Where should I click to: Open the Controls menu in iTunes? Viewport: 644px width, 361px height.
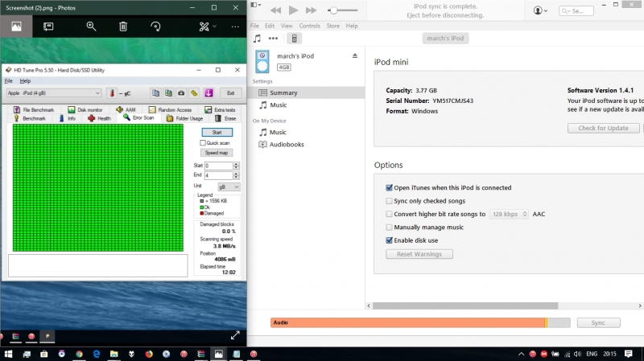click(x=309, y=26)
